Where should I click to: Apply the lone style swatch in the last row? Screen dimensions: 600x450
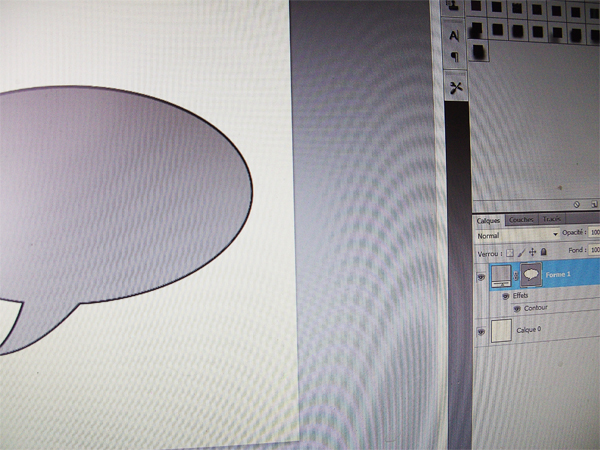tap(478, 50)
